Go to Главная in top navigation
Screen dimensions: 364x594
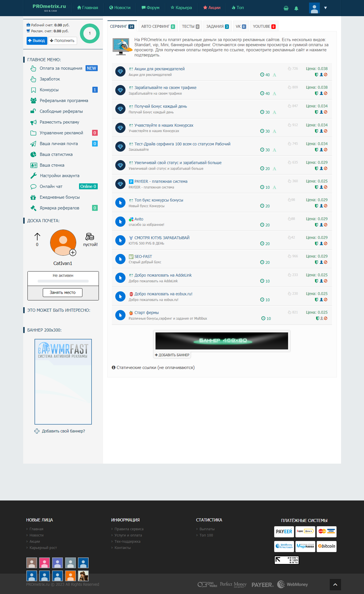tap(88, 8)
